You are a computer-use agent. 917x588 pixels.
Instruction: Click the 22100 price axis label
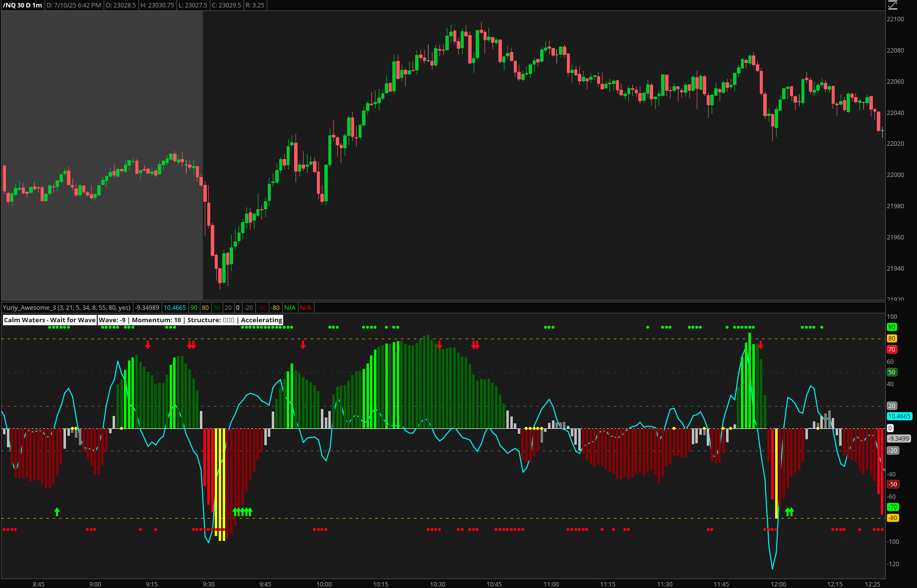point(895,19)
